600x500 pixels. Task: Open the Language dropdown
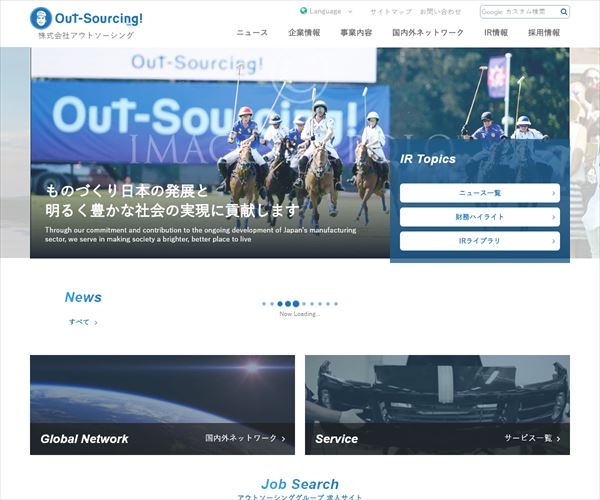point(326,11)
